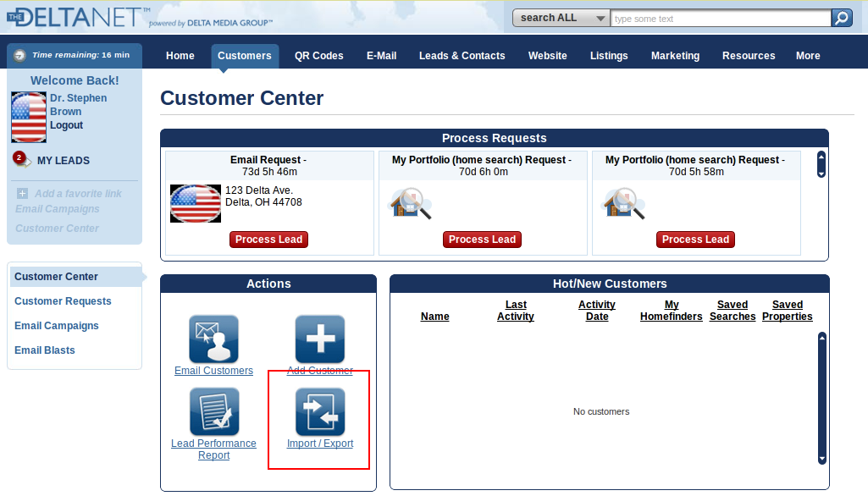Click home search icon in 70d 6h 0m card

[410, 204]
